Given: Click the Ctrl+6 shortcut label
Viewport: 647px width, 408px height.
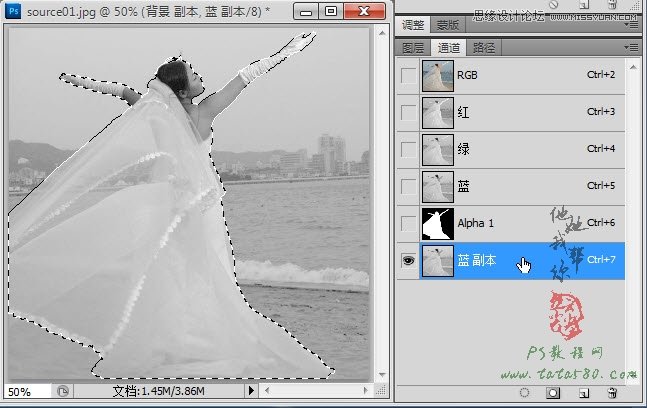Looking at the screenshot, I should 601,223.
